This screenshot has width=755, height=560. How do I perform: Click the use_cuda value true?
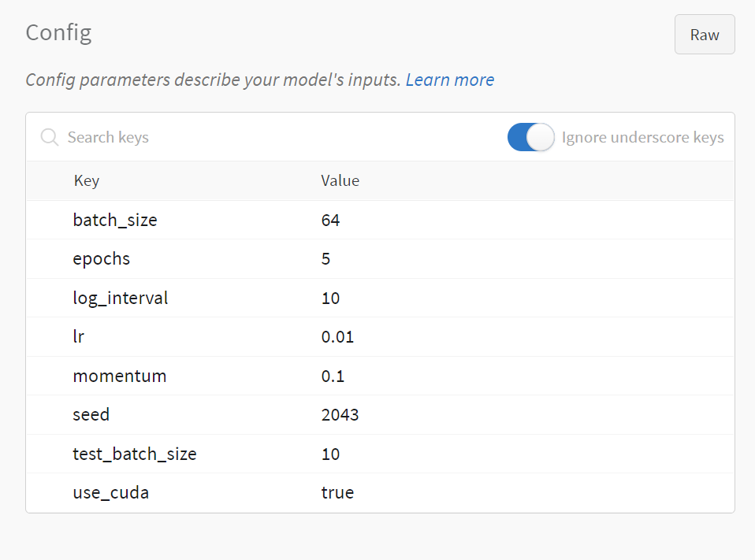pyautogui.click(x=337, y=494)
